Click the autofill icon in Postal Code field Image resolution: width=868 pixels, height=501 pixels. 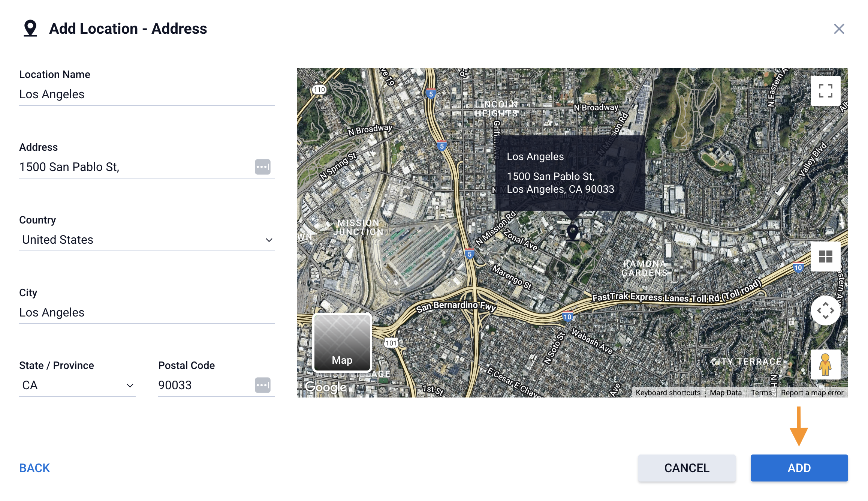tap(262, 385)
